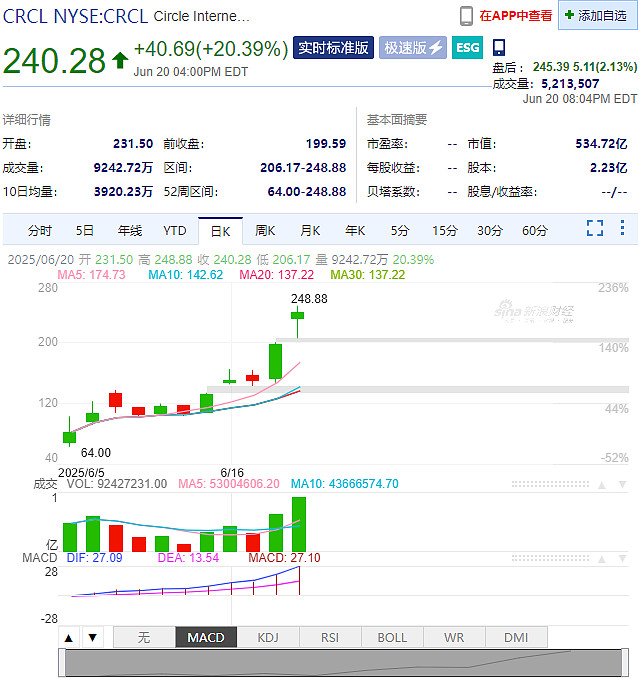The image size is (641, 678).
Task: Switch to the 15分 interval tab
Action: coord(445,230)
